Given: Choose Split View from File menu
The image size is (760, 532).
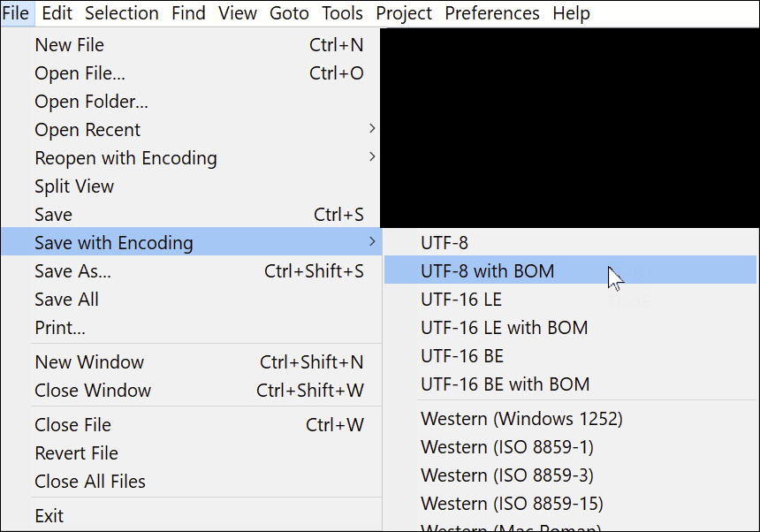Looking at the screenshot, I should pyautogui.click(x=74, y=186).
